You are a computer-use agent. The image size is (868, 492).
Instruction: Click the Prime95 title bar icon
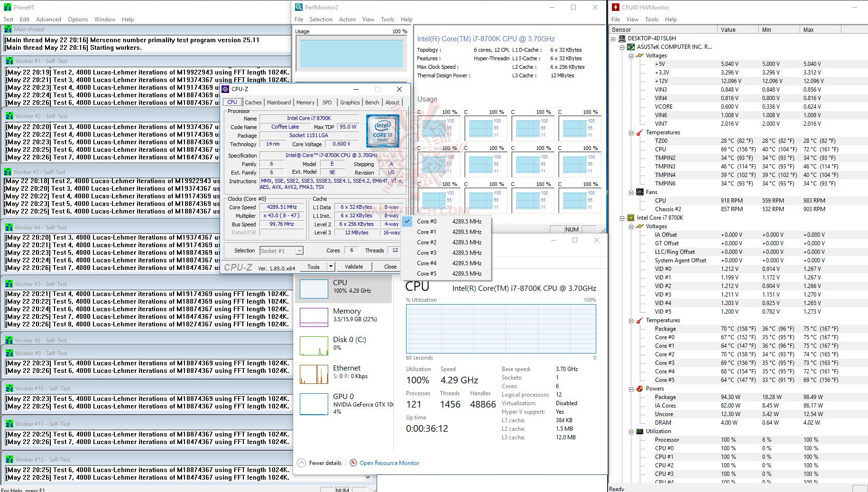[x=7, y=7]
